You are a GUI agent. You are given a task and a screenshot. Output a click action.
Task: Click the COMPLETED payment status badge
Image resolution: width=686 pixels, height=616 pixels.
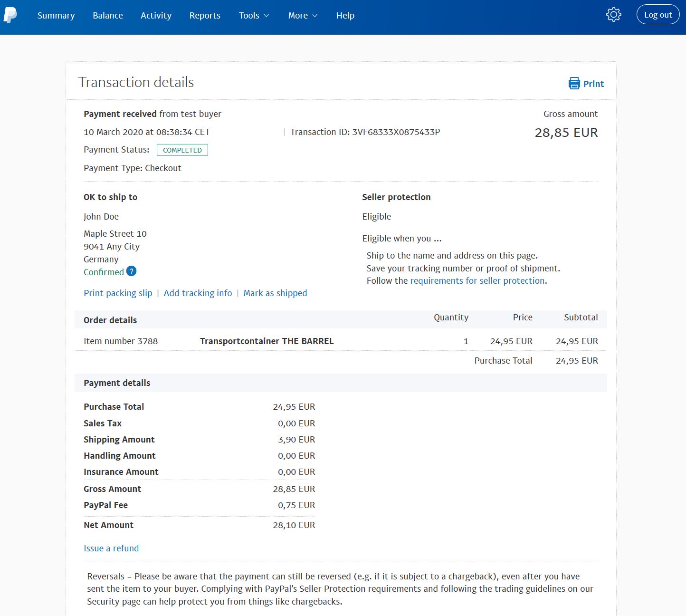coord(182,150)
